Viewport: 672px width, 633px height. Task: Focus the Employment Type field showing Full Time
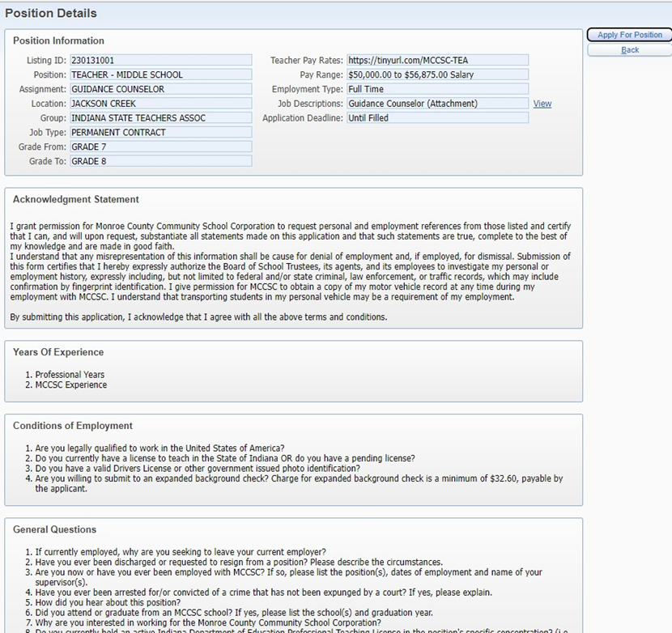pyautogui.click(x=437, y=90)
